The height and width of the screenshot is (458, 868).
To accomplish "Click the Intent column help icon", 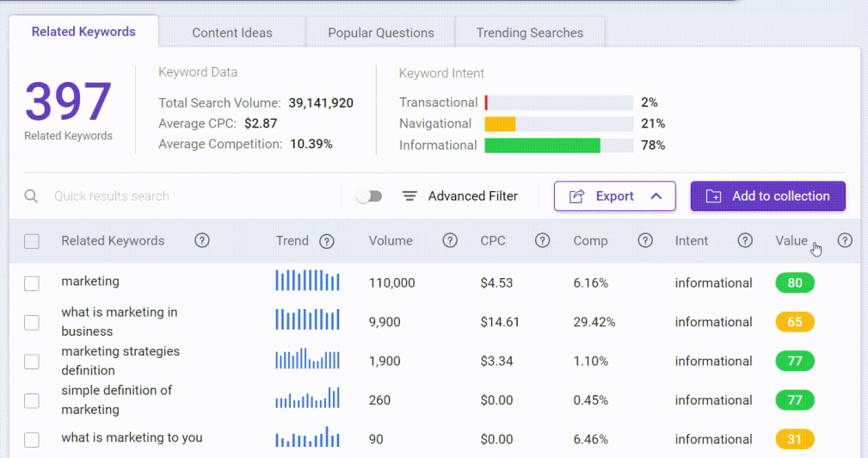I will (x=745, y=240).
